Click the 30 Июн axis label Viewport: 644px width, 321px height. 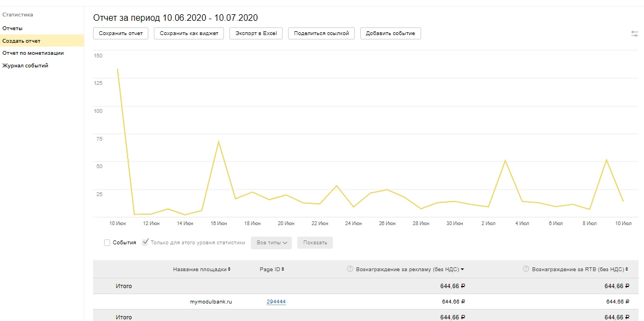tap(455, 223)
